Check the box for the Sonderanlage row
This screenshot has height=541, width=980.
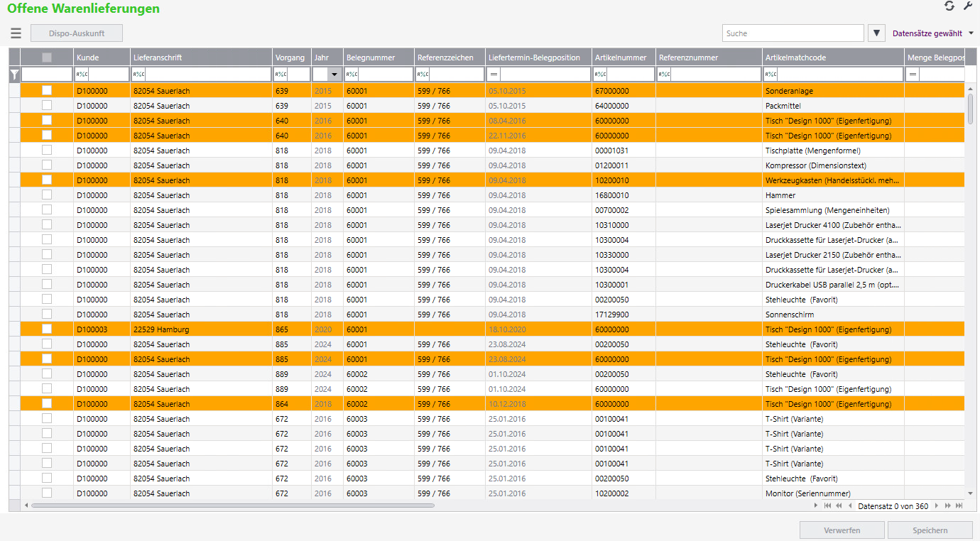(x=47, y=90)
